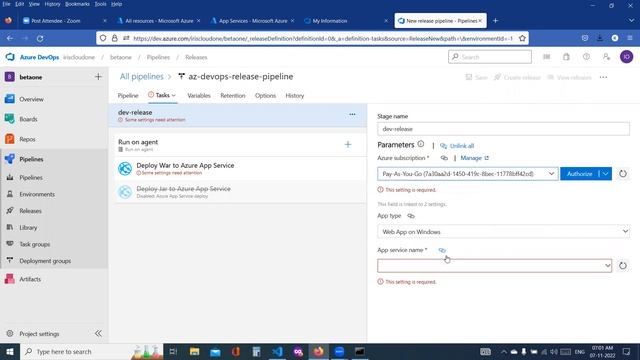
Task: Bookmark this page with the star icon
Action: (x=522, y=38)
